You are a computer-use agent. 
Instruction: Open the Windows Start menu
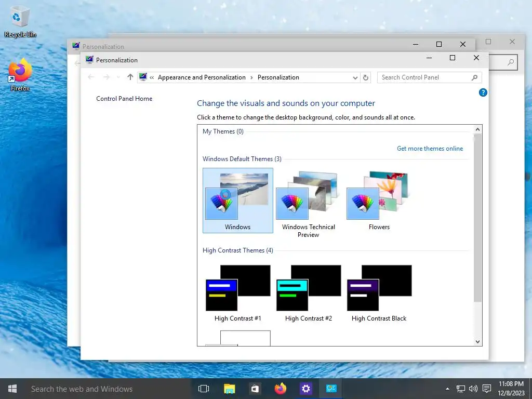[12, 389]
